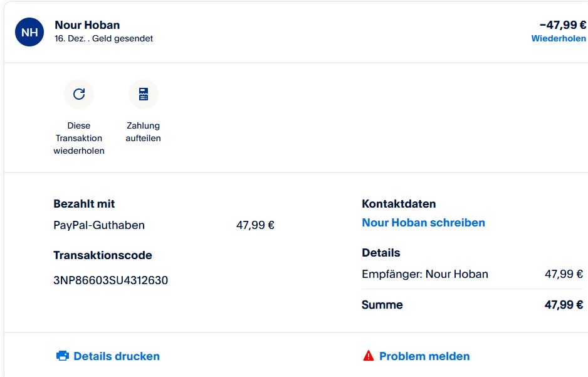Image resolution: width=588 pixels, height=377 pixels.
Task: Click the red warning triangle icon
Action: click(369, 356)
